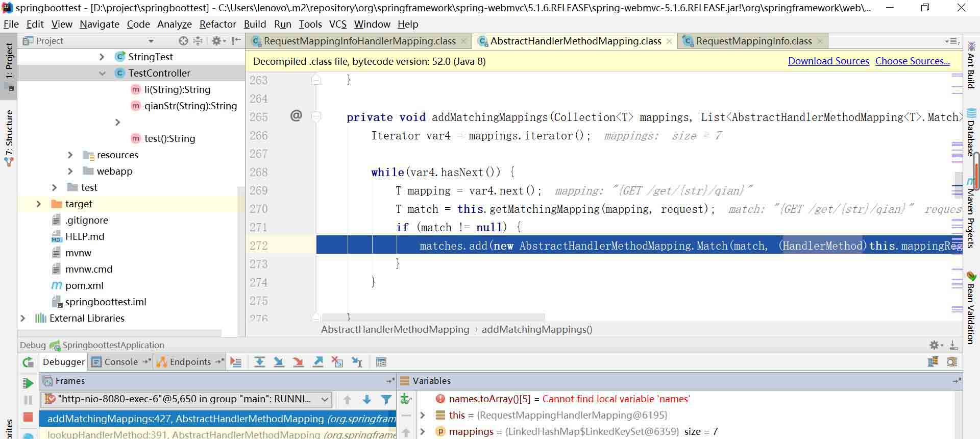Image resolution: width=980 pixels, height=439 pixels.
Task: Select the lookupHandlerMethod:391 stack frame
Action: pos(218,434)
